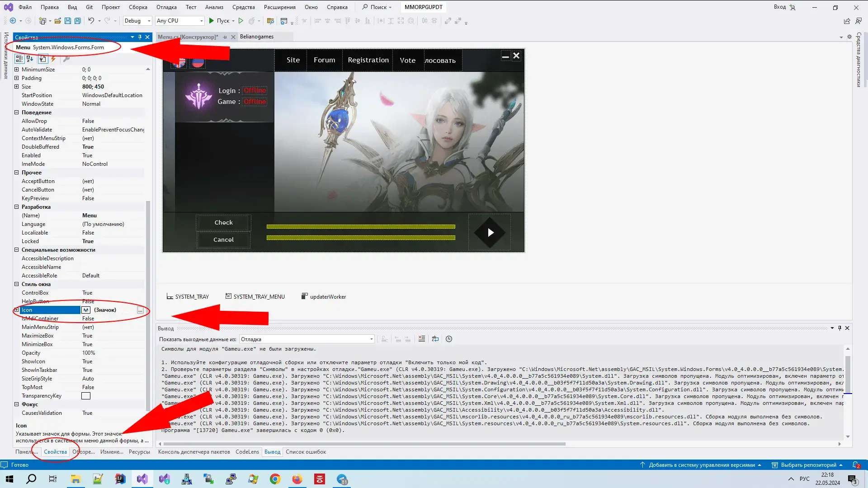Click the Localizable False value
The image size is (868, 488).
(x=88, y=233)
